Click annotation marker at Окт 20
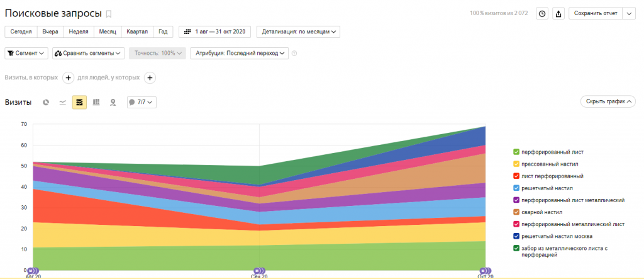644x279 pixels. (485, 271)
